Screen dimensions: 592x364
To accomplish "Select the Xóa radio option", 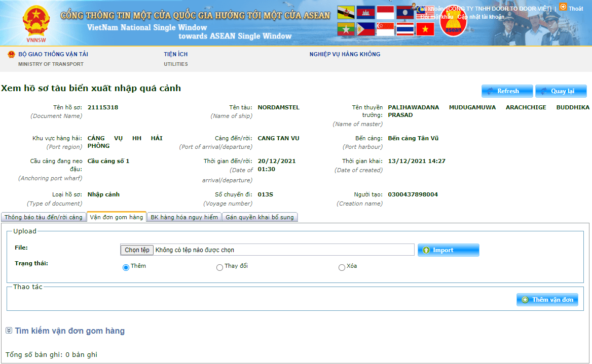I will click(342, 267).
